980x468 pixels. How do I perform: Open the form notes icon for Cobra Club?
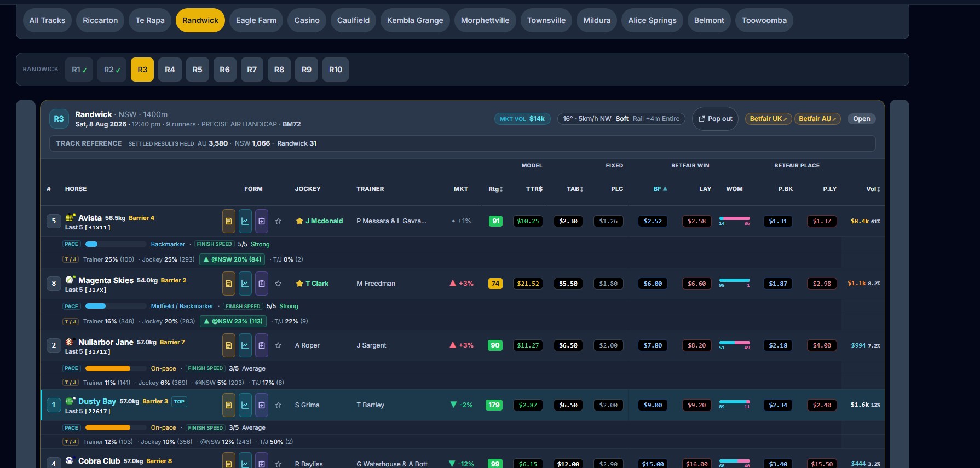[x=229, y=460]
